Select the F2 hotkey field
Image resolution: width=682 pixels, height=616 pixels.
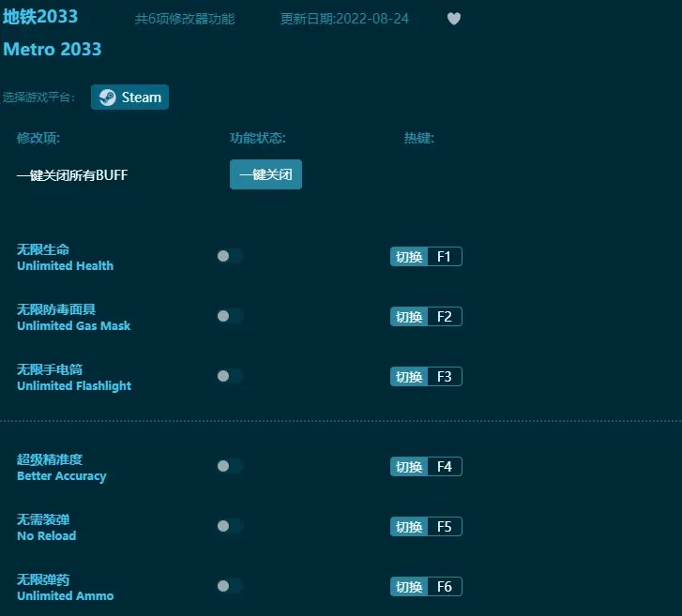click(x=445, y=317)
